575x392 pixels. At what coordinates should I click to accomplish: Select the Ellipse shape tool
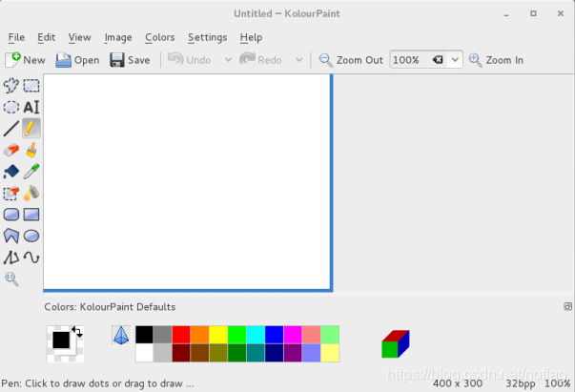pyautogui.click(x=31, y=236)
